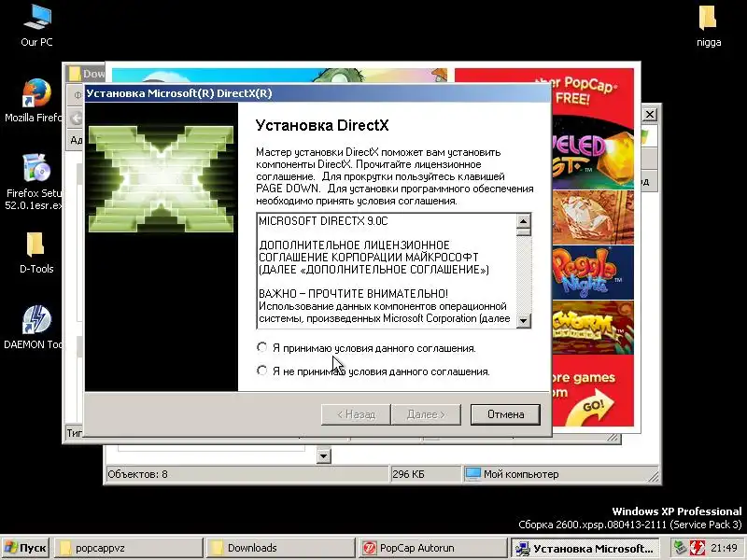
Task: Click the safely remove hardware tray icon
Action: pyautogui.click(x=681, y=548)
